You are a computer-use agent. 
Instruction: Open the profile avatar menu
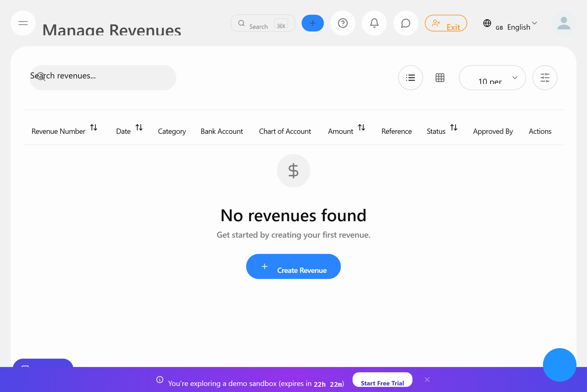(x=563, y=23)
